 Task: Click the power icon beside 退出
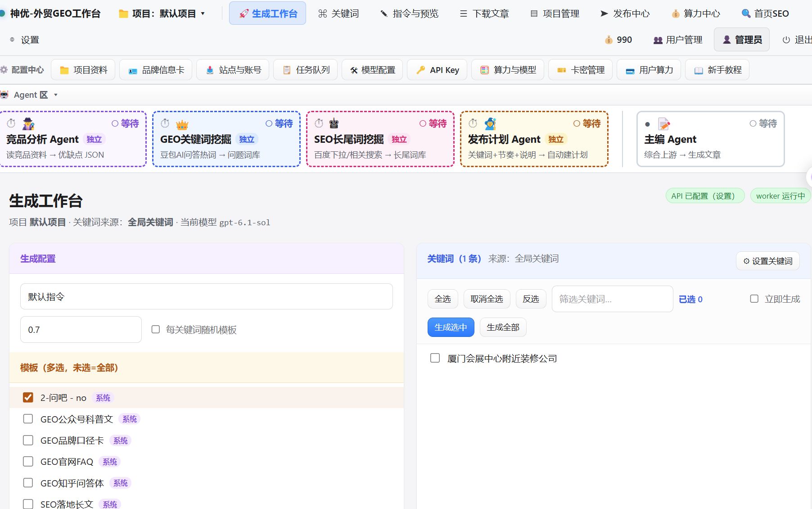786,40
